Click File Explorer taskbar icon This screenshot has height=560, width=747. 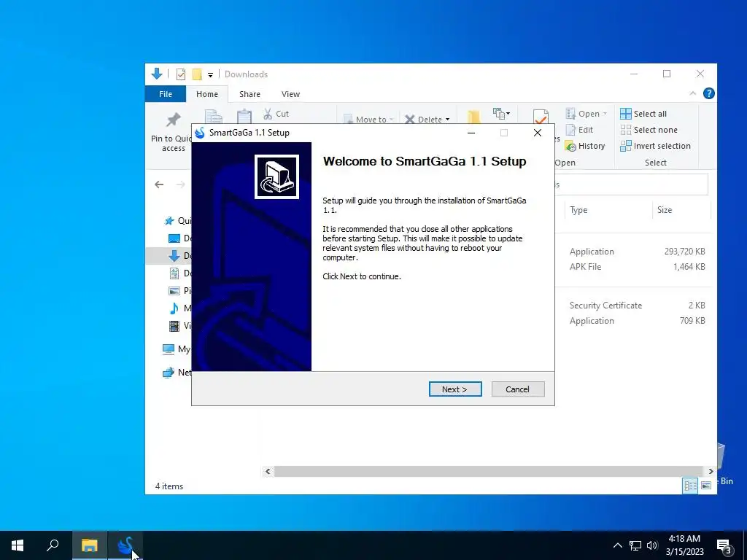coord(89,545)
